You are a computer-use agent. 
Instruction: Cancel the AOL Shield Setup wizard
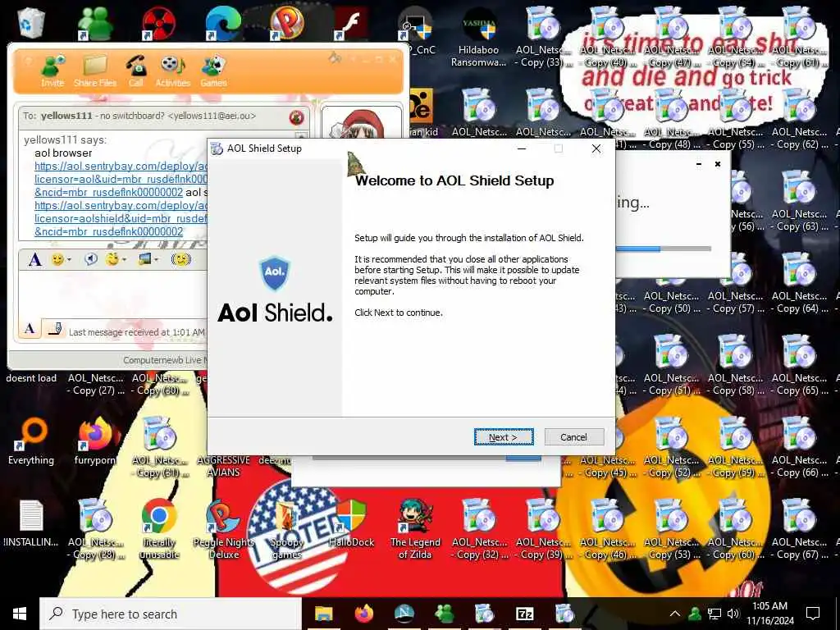573,437
